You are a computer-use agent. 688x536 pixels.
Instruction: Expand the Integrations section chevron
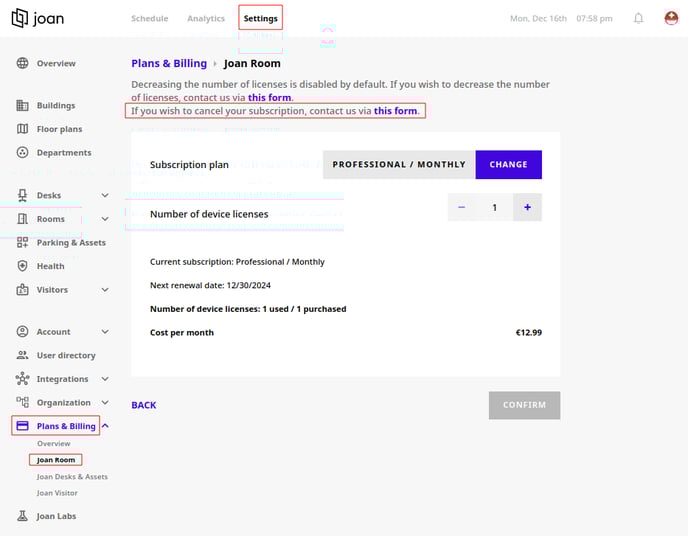(x=105, y=379)
